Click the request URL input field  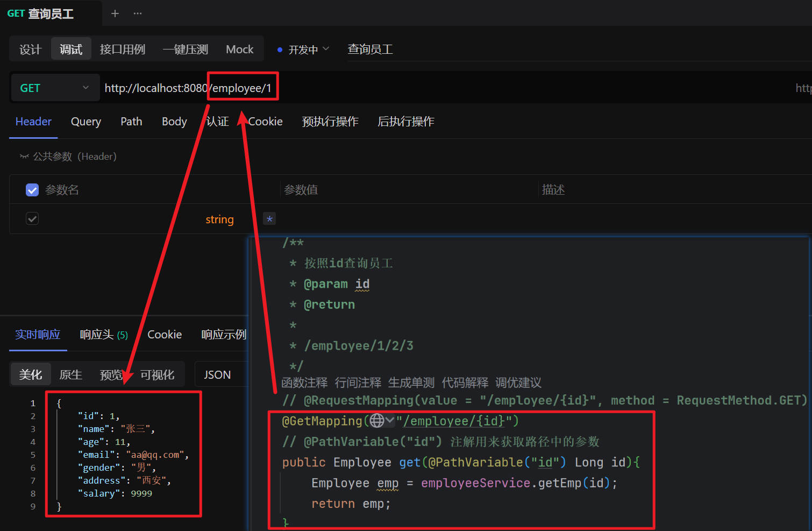click(x=446, y=88)
